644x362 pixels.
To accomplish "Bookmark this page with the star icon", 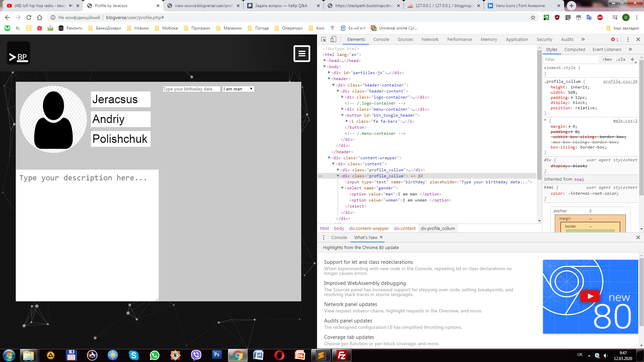I will (533, 17).
